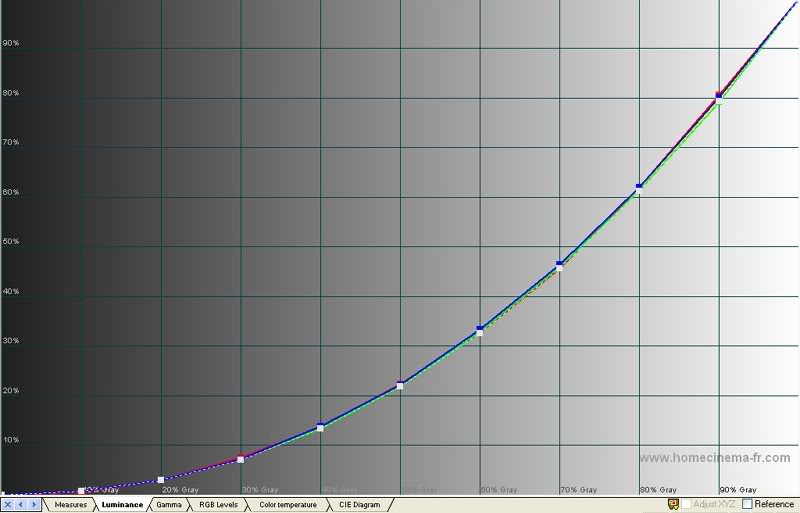The image size is (800, 513).
Task: Toggle the Reference checkbox
Action: click(747, 504)
